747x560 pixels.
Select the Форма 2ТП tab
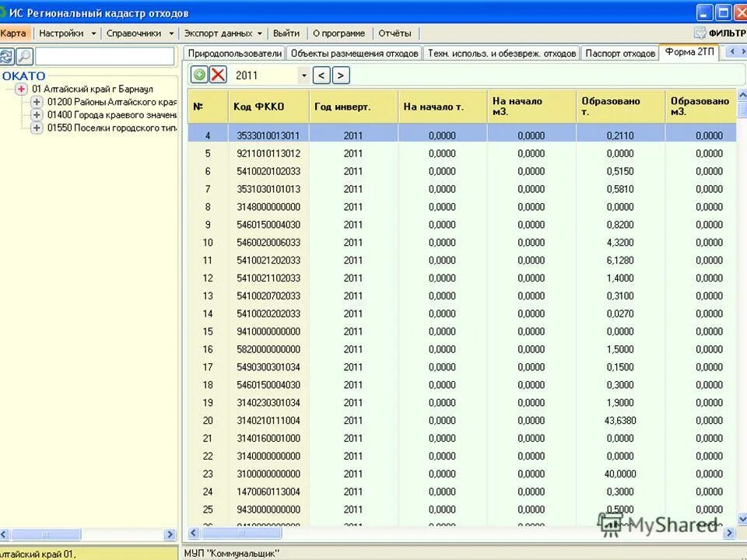(x=689, y=52)
